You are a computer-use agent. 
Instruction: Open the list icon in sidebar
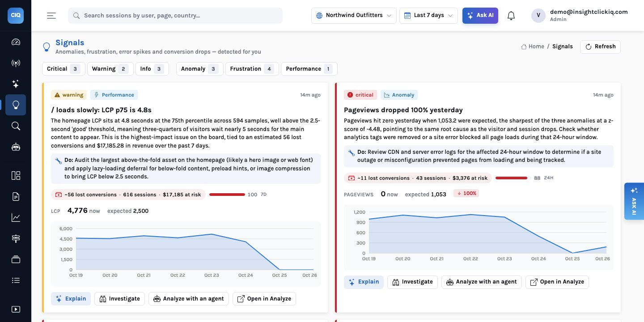click(16, 280)
